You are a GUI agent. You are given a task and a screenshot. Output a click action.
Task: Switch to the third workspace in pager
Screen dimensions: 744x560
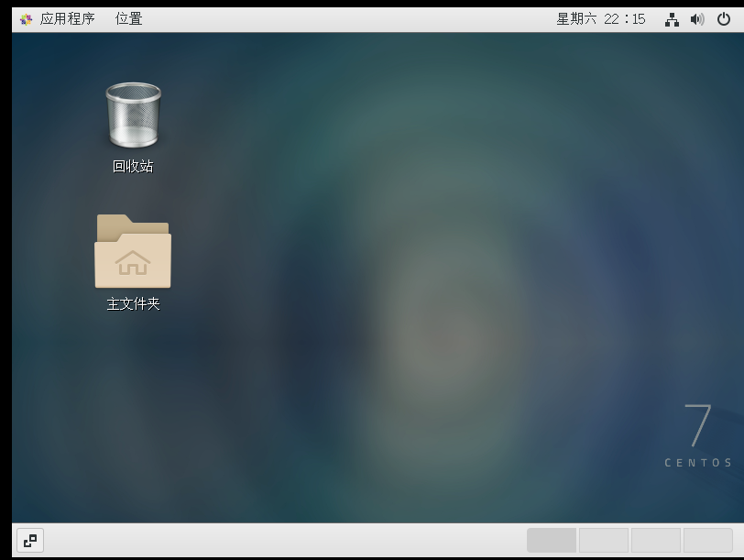click(x=656, y=540)
